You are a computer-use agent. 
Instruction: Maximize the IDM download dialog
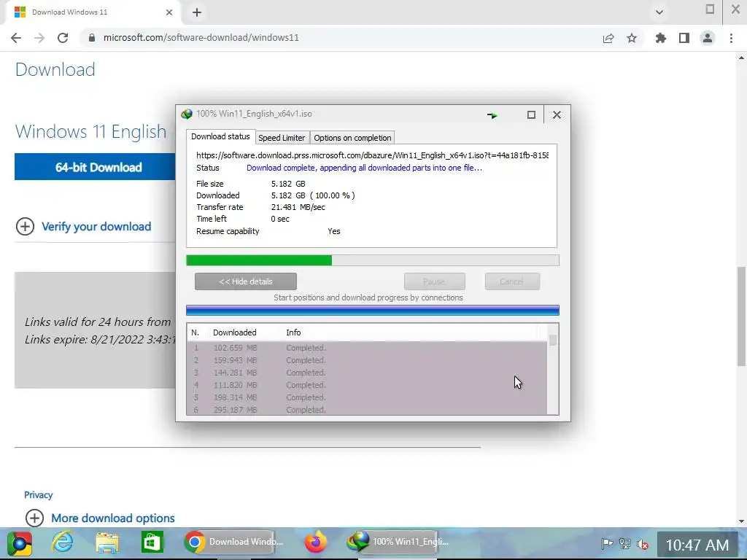531,114
